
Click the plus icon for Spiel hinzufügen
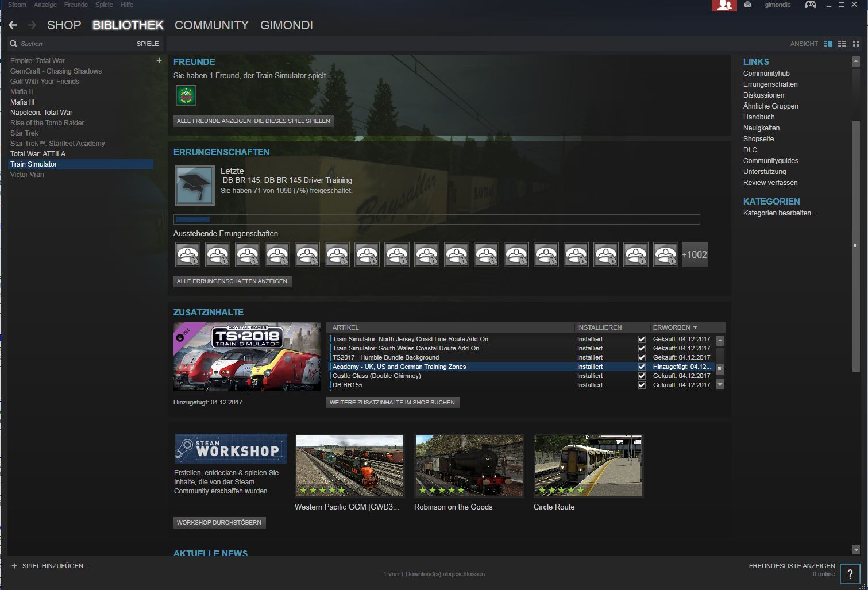(x=14, y=566)
